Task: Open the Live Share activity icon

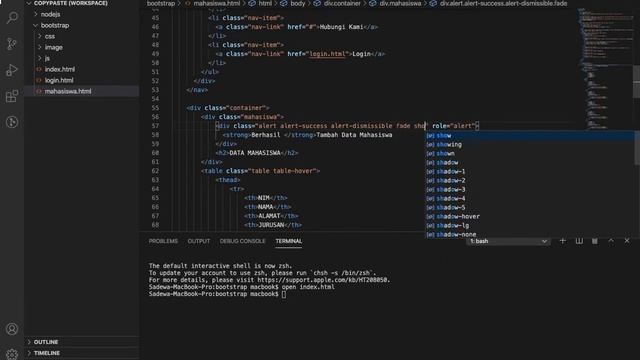Action: pyautogui.click(x=12, y=122)
